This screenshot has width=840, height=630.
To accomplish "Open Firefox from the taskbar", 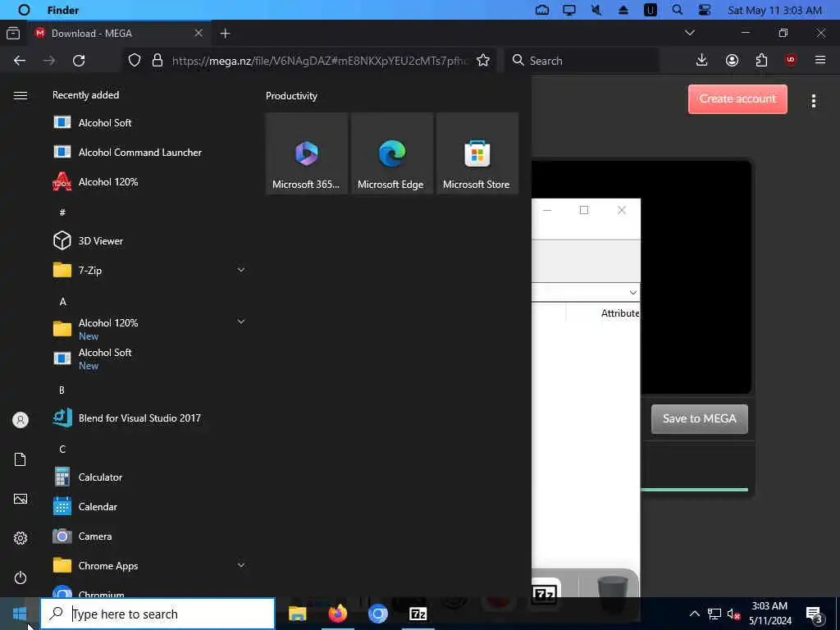I will click(337, 614).
